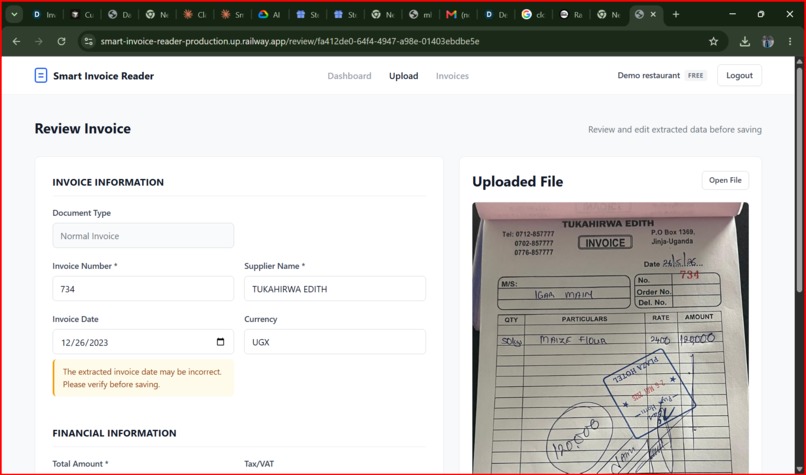Click the Tax/VAT label
Image resolution: width=806 pixels, height=475 pixels.
coord(259,464)
